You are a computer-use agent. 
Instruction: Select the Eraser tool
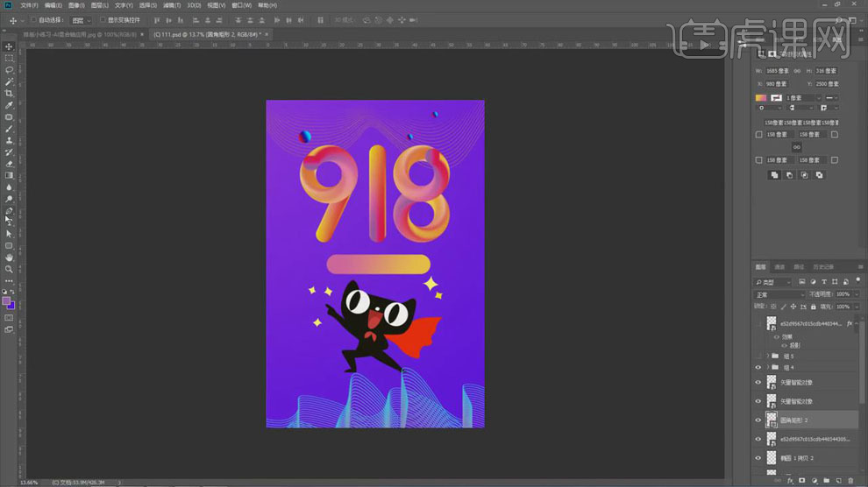point(9,164)
